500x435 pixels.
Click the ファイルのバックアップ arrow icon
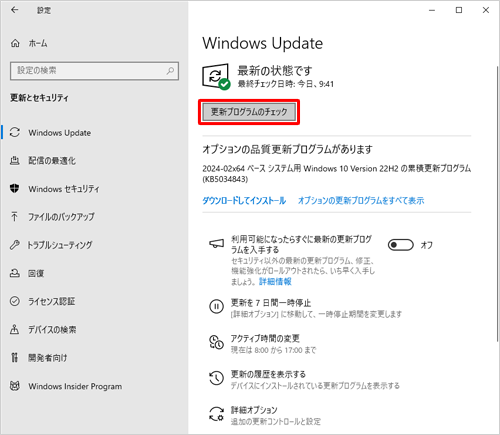click(14, 217)
